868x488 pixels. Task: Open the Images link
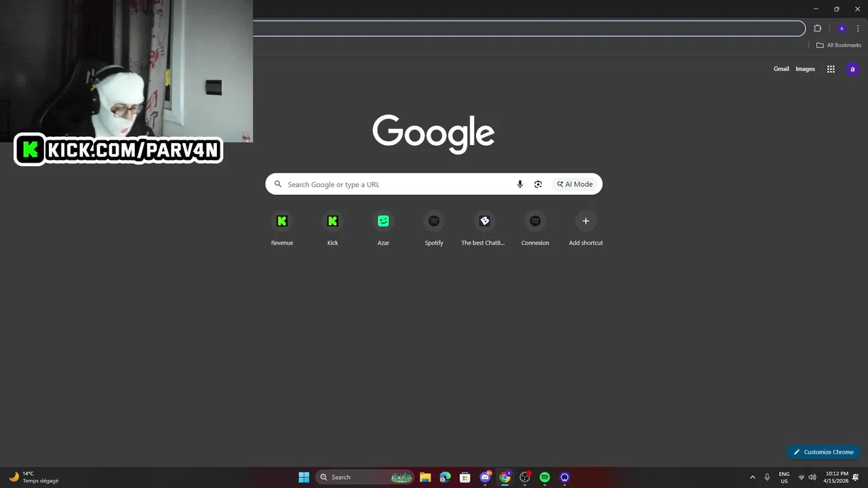tap(805, 69)
